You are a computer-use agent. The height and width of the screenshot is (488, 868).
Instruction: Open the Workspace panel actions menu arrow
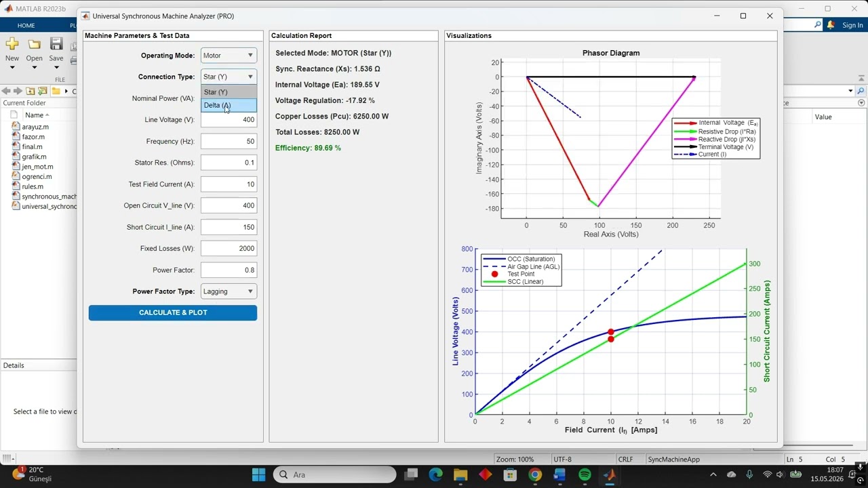[x=861, y=103]
